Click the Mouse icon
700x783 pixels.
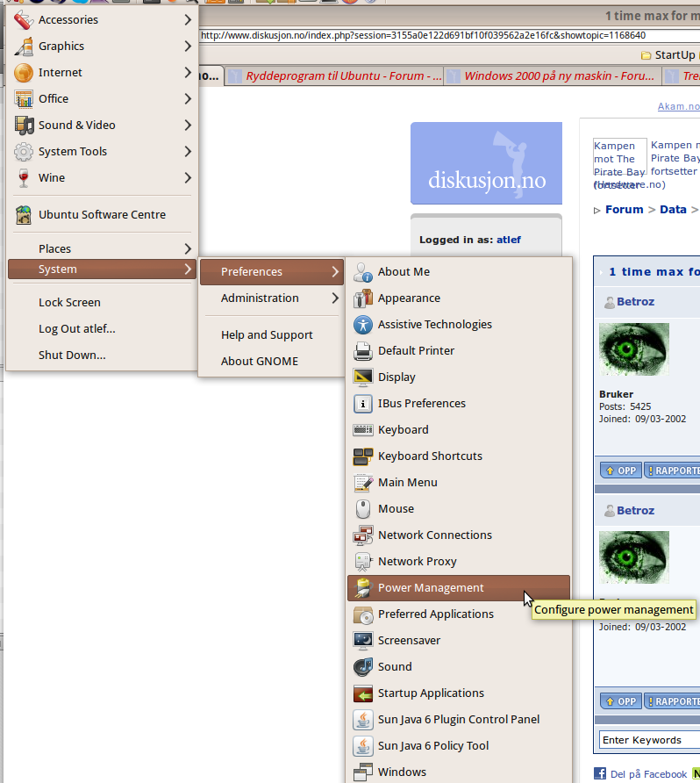click(363, 509)
